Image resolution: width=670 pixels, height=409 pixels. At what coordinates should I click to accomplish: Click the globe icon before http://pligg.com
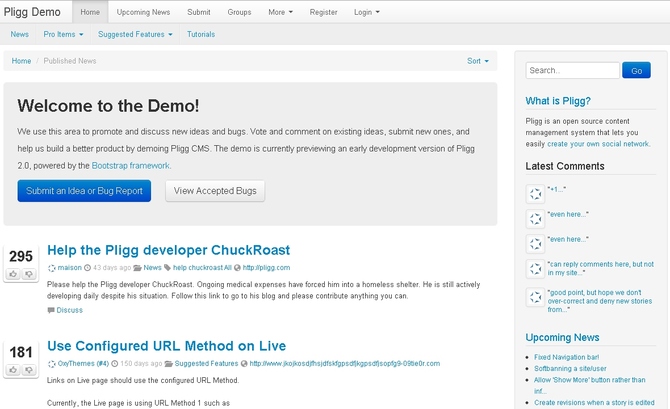237,268
